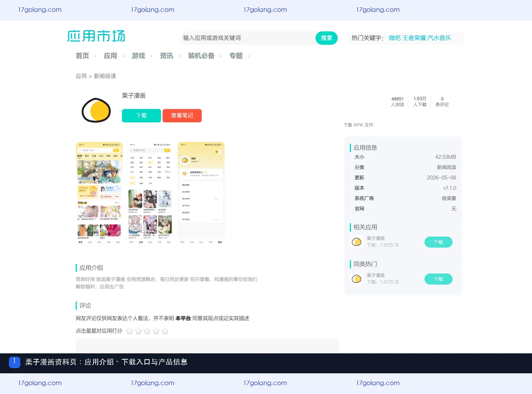This screenshot has width=532, height=394.
Task: Click 下载 button in 相关应用 section
Action: [439, 242]
